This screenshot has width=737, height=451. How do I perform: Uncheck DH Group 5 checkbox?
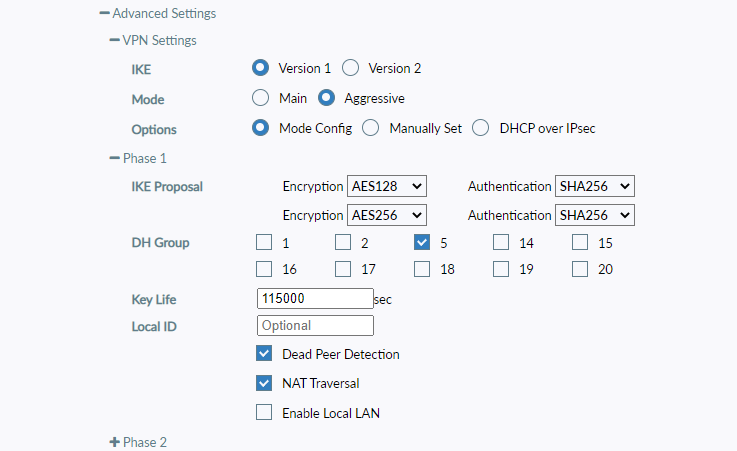422,242
